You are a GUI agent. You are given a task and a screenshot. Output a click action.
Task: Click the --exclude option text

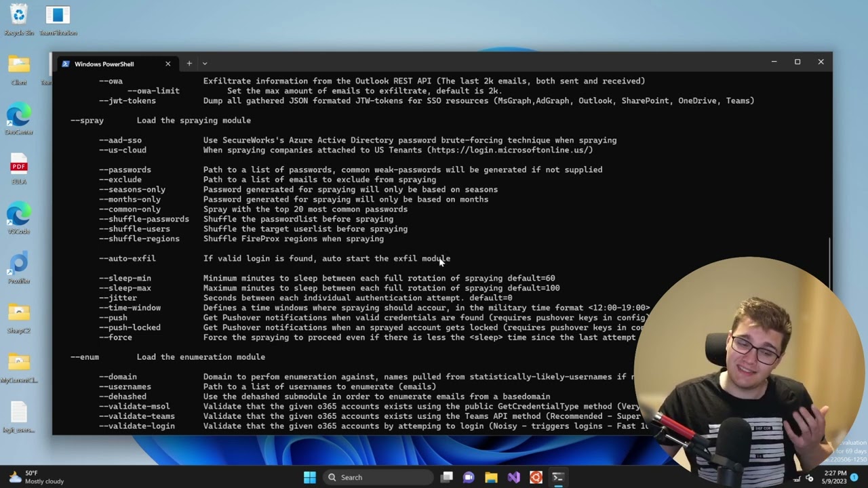tap(120, 180)
